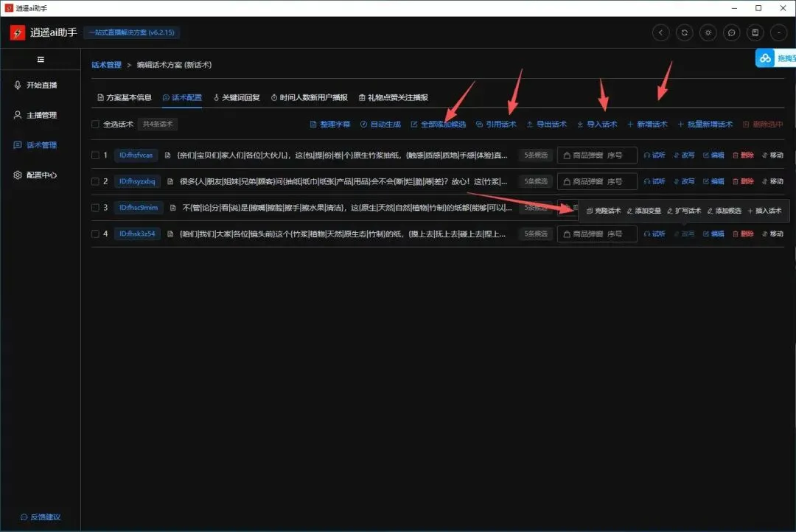The image size is (796, 532).
Task: Check the checkbox for script row 4
Action: 95,234
